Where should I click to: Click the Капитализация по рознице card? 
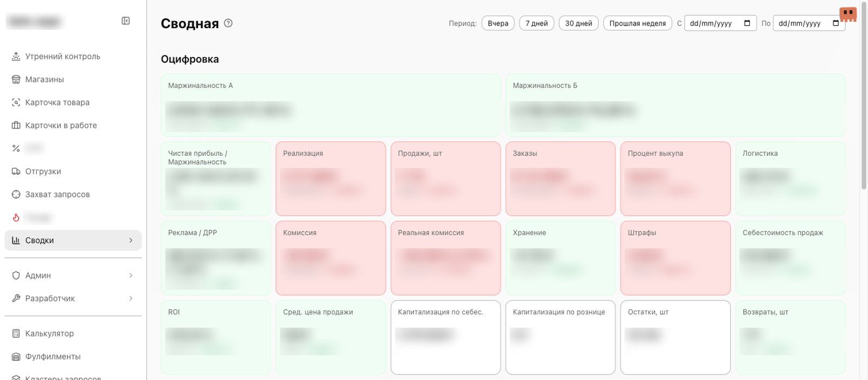(560, 337)
